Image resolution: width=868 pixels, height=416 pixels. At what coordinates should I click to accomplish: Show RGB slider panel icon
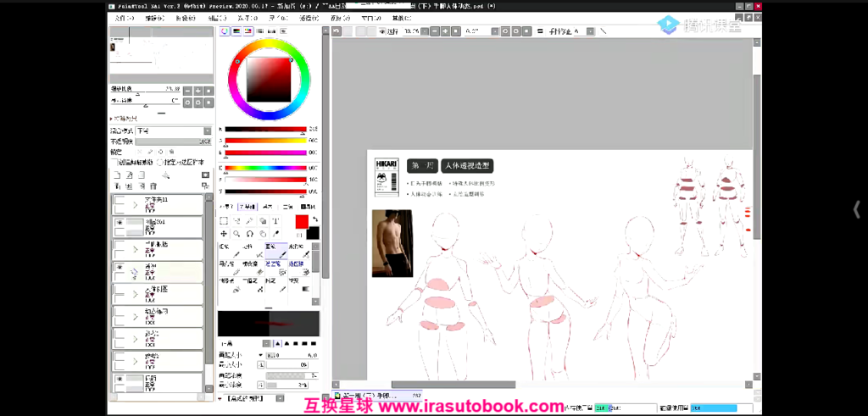tap(237, 31)
